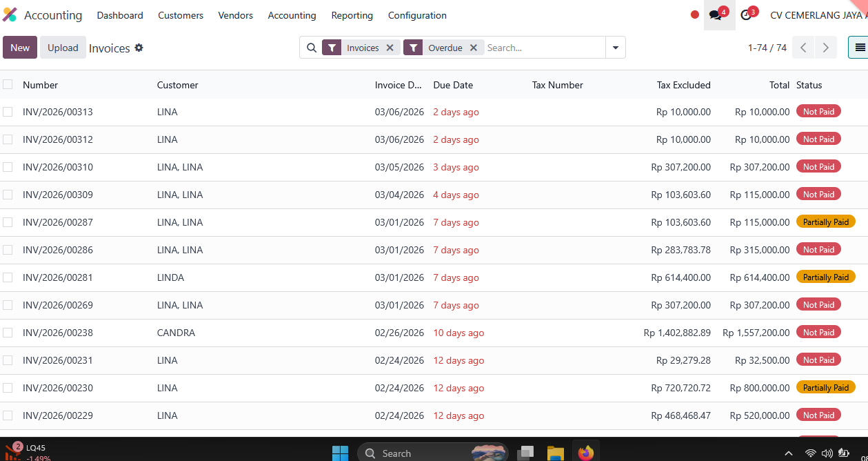868x461 pixels.
Task: Select checkbox for invoice INV/2026/00313
Action: pyautogui.click(x=8, y=112)
